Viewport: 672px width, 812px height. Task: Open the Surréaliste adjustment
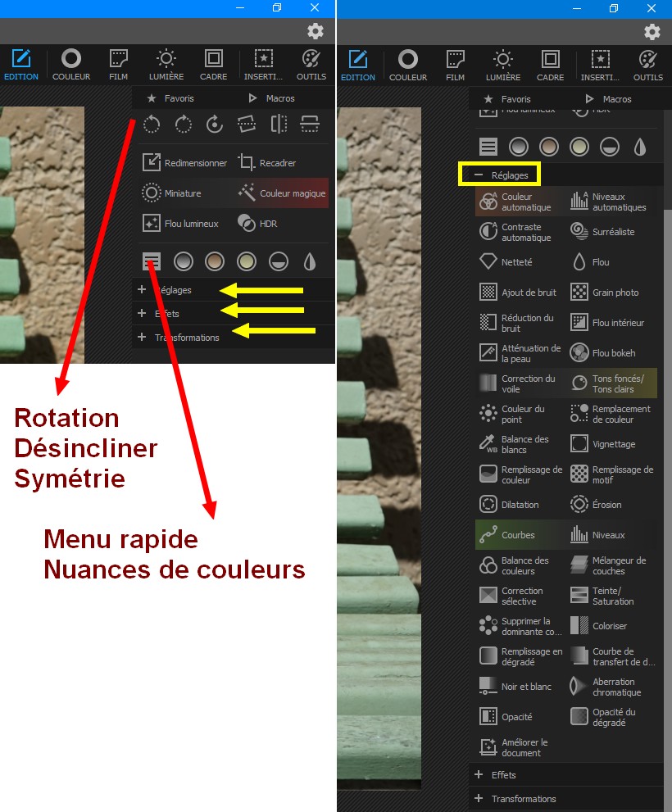612,232
